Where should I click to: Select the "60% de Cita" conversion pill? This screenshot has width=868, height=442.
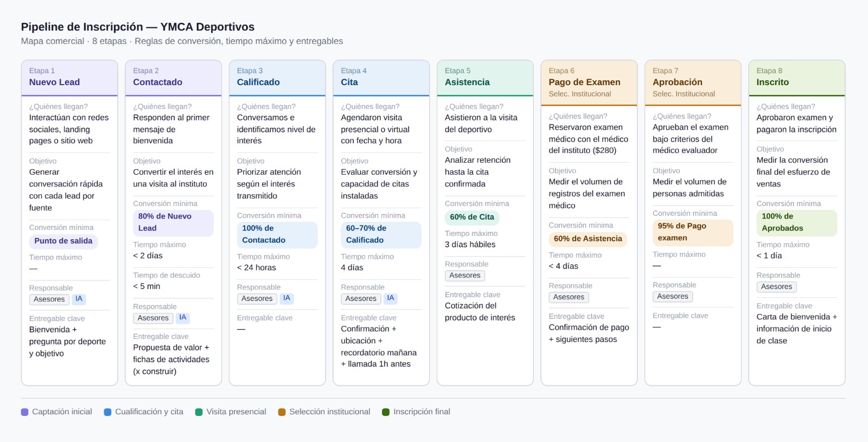[472, 217]
